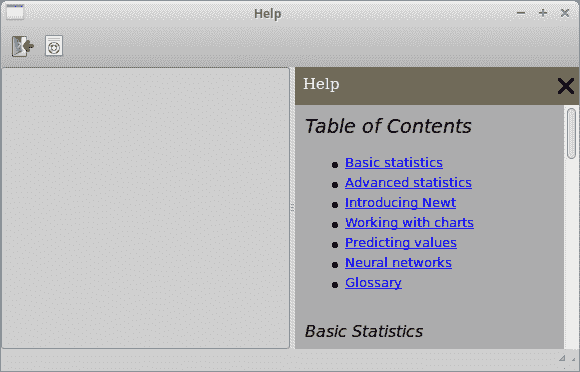Viewport: 580px width, 372px height.
Task: Click the exit door icon in toolbar
Action: pos(23,46)
